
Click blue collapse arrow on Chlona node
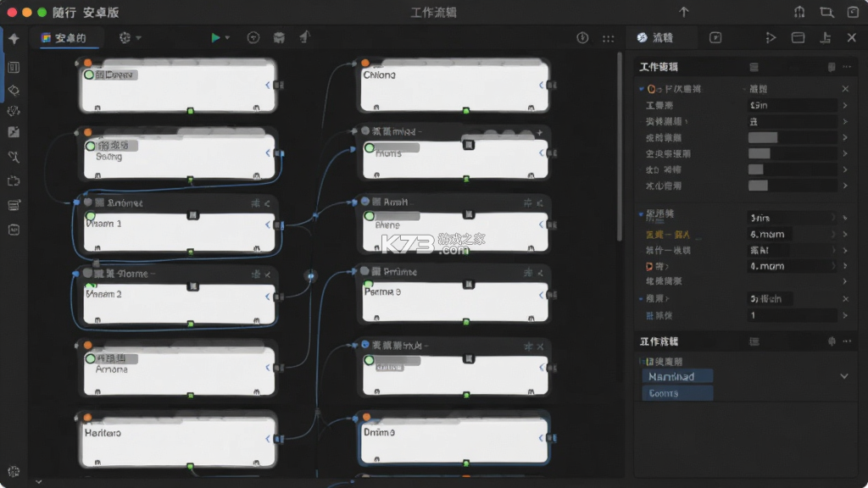[x=541, y=85]
